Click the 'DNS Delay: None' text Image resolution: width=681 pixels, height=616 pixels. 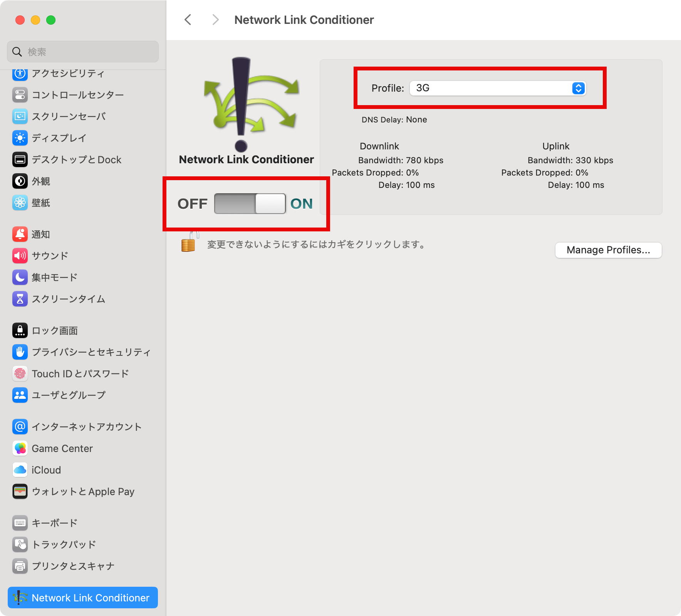coord(394,120)
